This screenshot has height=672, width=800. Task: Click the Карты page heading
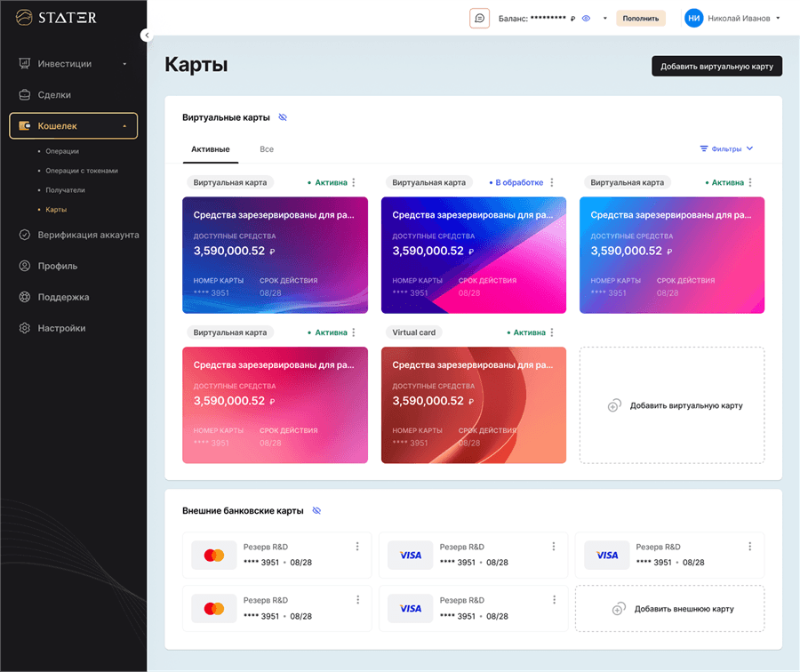click(x=196, y=65)
